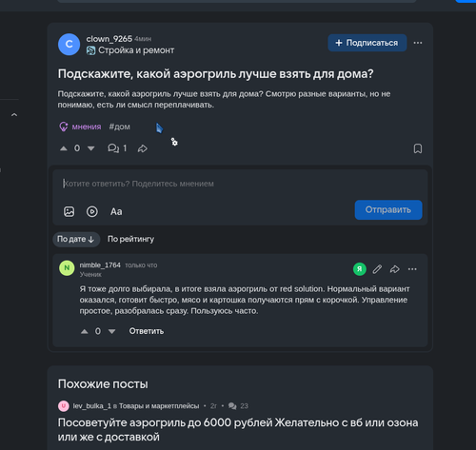Downvote the comment by nimble_1764
The width and height of the screenshot is (476, 450).
[111, 331]
